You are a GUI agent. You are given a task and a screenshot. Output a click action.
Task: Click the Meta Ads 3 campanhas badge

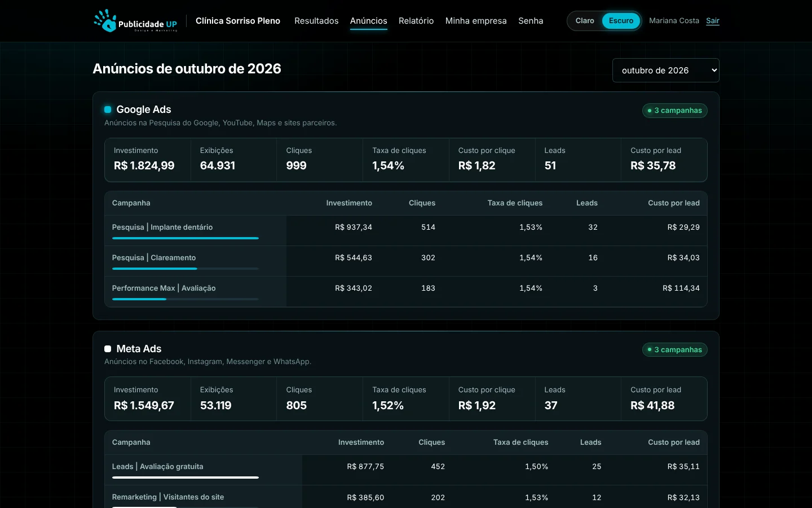click(x=675, y=350)
